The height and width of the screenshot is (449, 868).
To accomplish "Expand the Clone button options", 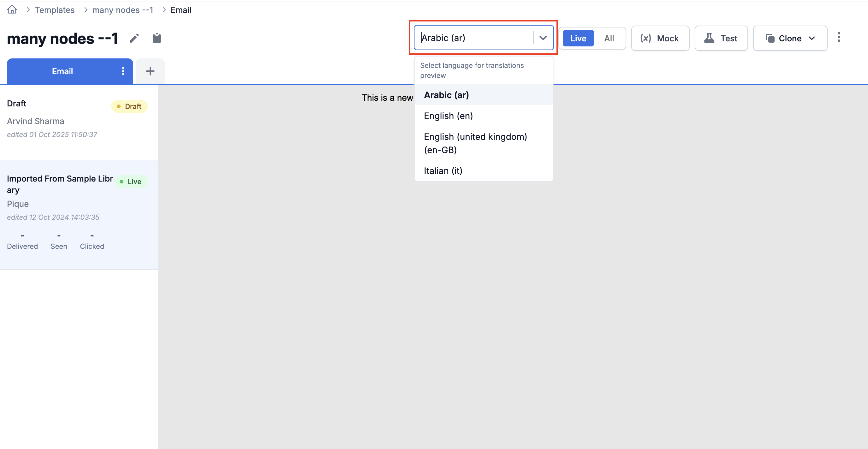I will click(812, 38).
